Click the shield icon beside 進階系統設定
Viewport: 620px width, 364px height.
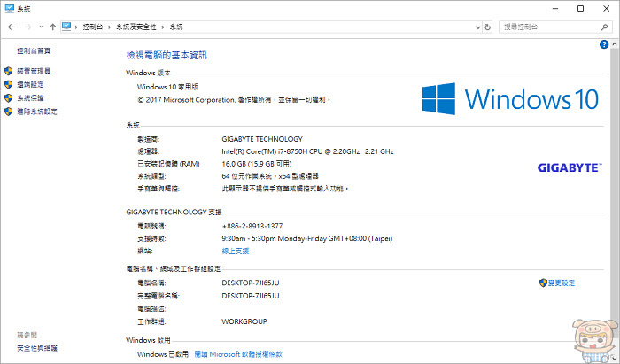tap(9, 112)
